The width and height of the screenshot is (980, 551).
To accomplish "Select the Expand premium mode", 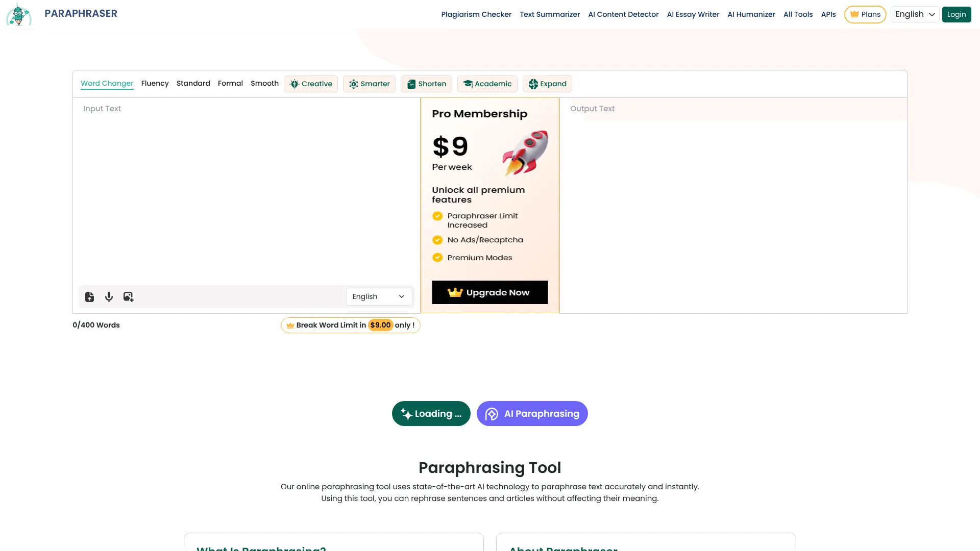I will tap(547, 84).
